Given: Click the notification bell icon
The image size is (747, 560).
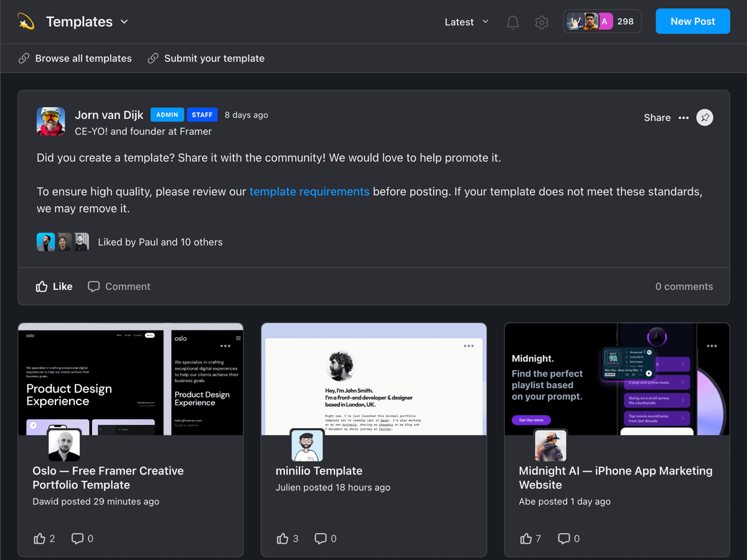Looking at the screenshot, I should [x=512, y=22].
